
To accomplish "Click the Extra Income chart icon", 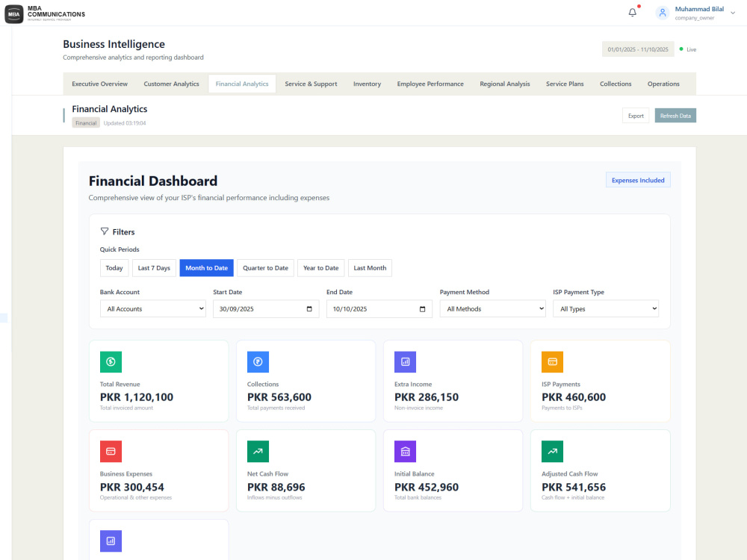I will [x=405, y=362].
